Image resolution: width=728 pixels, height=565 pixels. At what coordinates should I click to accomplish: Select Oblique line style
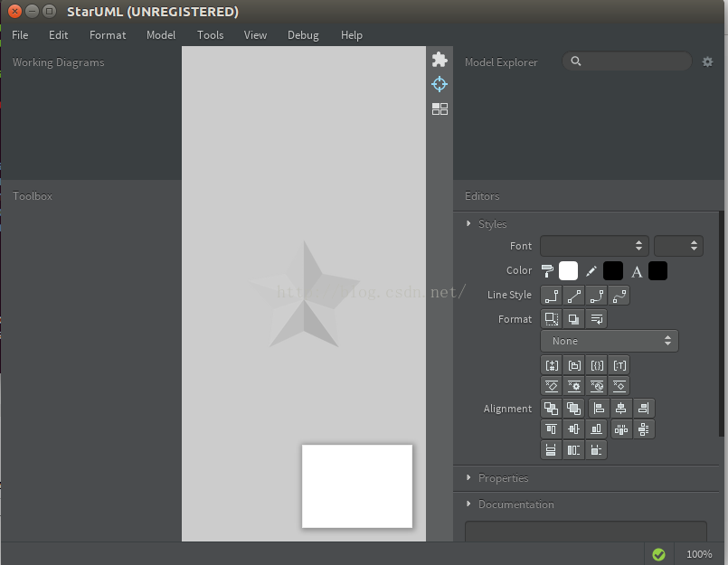[574, 296]
